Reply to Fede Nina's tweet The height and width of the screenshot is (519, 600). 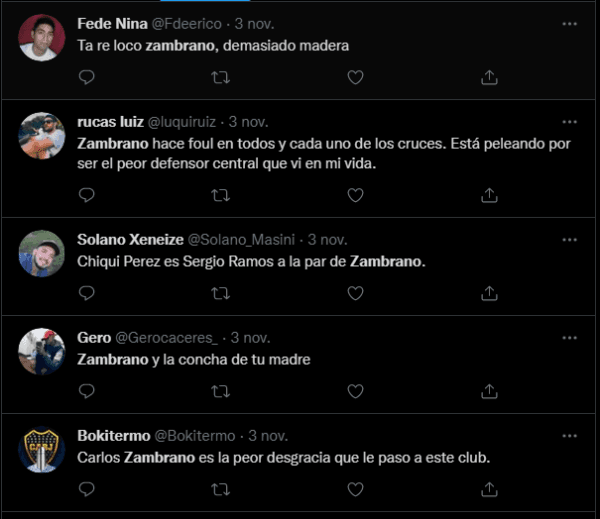(x=86, y=77)
